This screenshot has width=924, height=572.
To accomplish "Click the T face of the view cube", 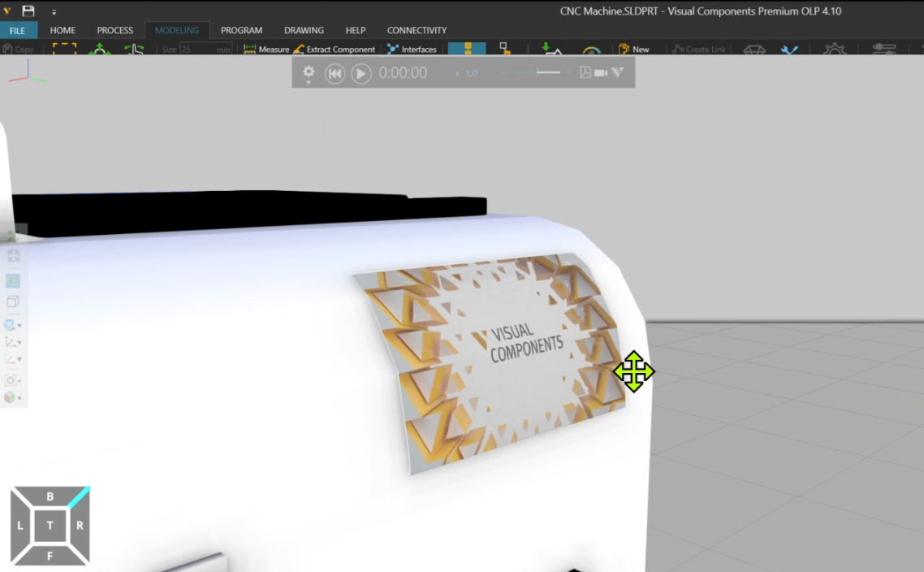I will [x=50, y=525].
